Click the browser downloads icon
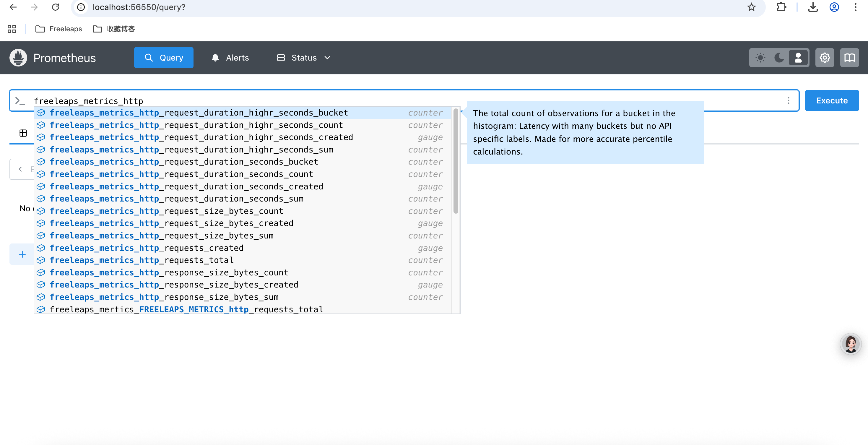This screenshot has width=868, height=445. point(813,7)
